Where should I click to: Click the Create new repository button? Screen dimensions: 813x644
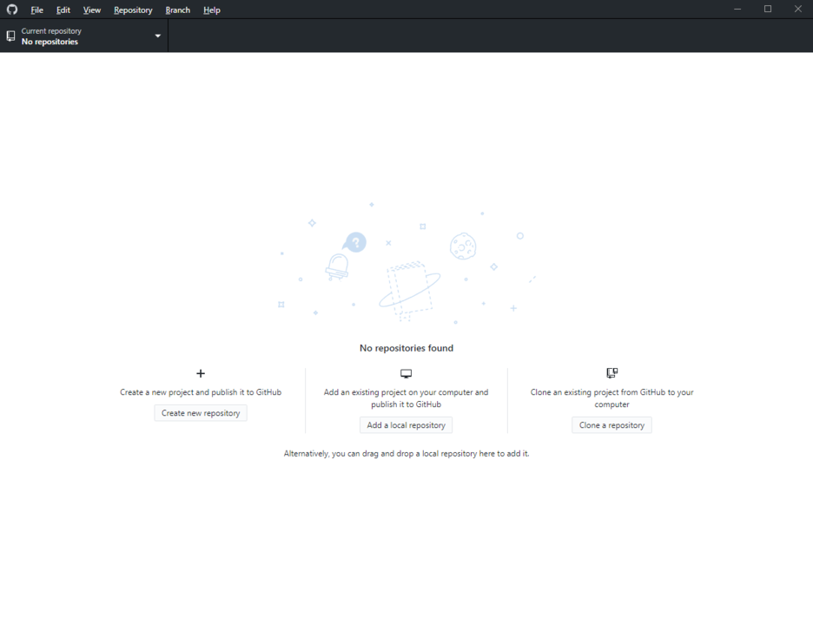[201, 412]
